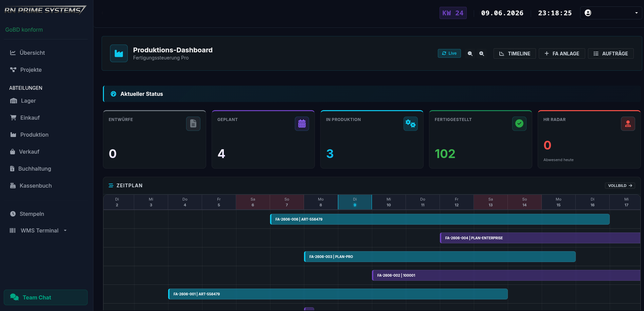Open the Verkauf department
Image resolution: width=644 pixels, height=311 pixels.
pos(46,152)
